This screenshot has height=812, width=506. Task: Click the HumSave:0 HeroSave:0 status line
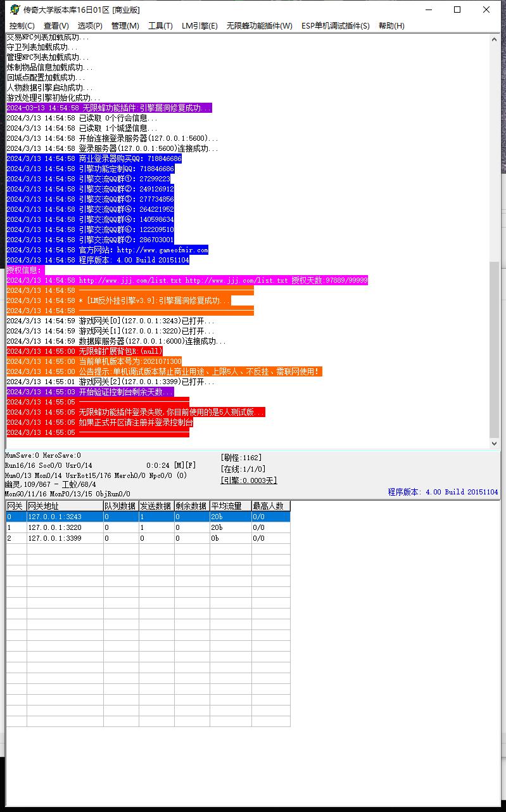point(43,455)
